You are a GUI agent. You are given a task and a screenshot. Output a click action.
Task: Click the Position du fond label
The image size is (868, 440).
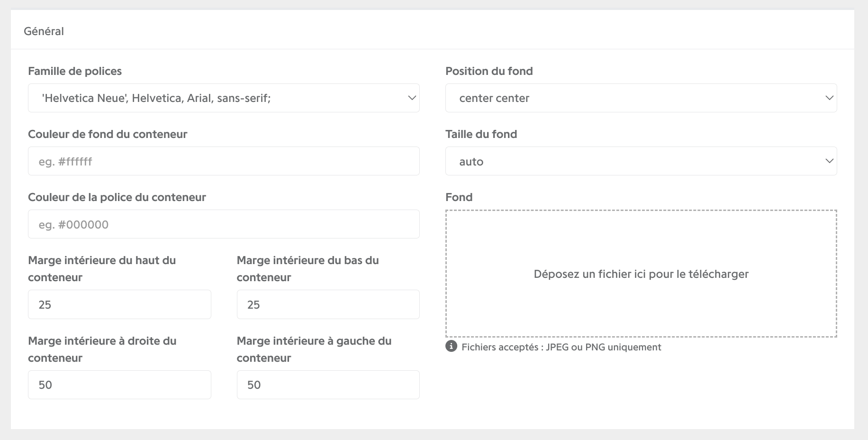489,71
